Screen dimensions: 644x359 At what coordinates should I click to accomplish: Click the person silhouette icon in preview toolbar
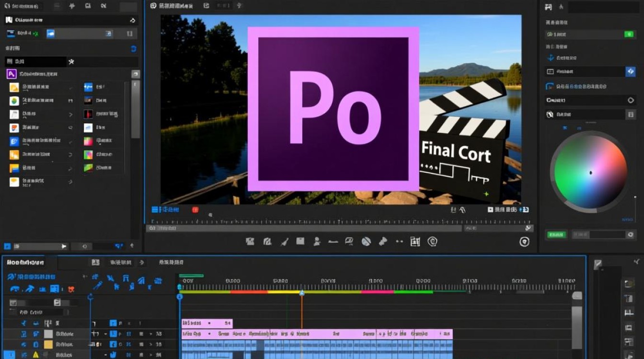[317, 242]
